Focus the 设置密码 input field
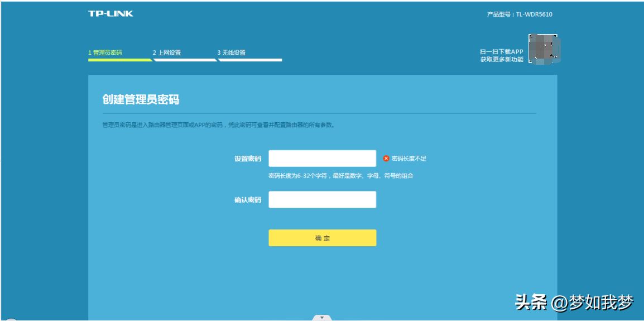The width and height of the screenshot is (644, 321). pos(322,158)
